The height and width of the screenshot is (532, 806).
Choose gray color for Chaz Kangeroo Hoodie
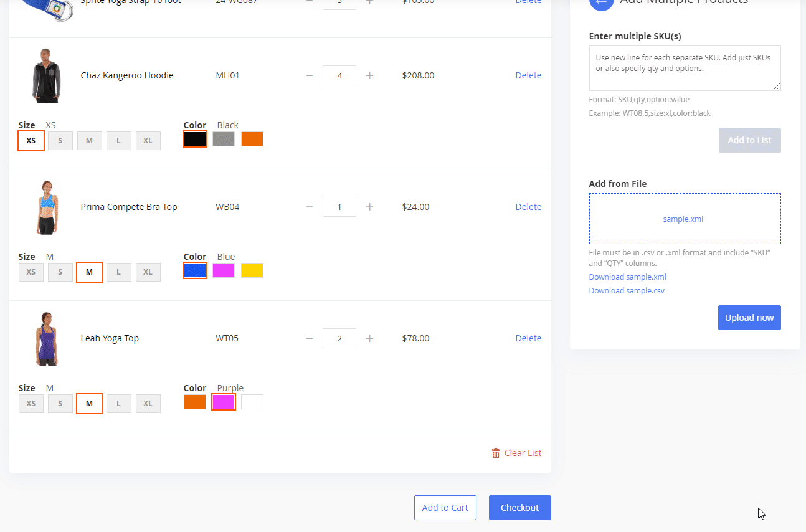coord(224,139)
